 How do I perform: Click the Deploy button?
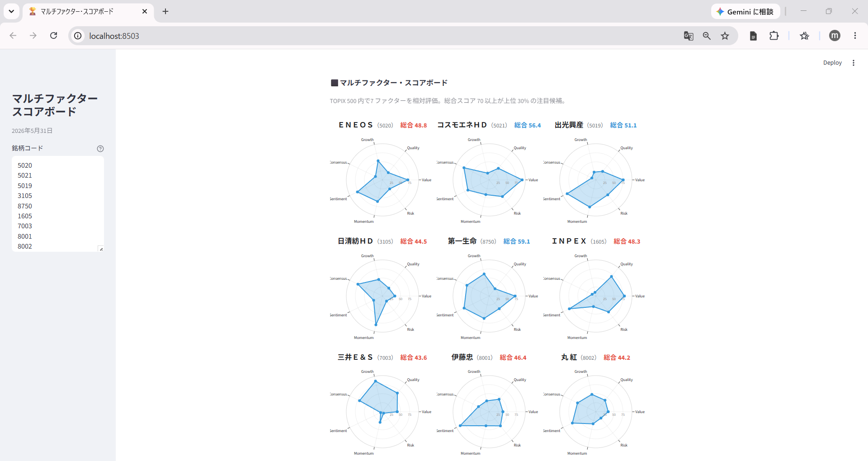point(832,63)
